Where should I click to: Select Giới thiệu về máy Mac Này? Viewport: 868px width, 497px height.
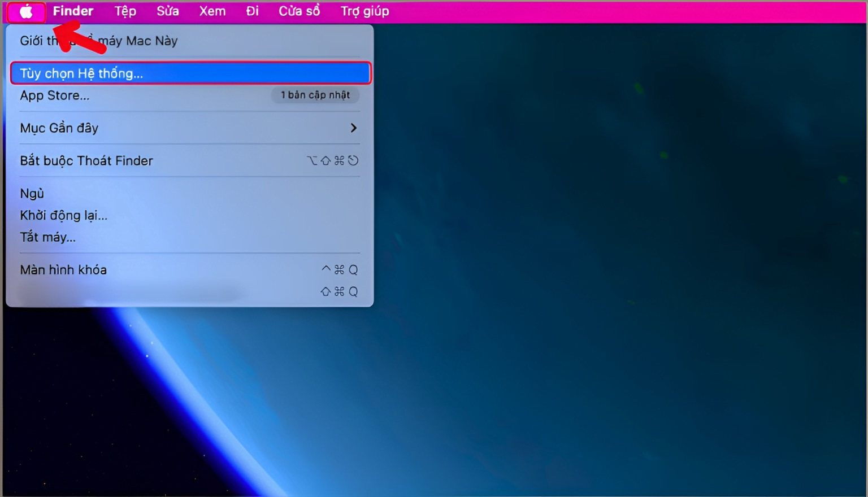(136, 41)
